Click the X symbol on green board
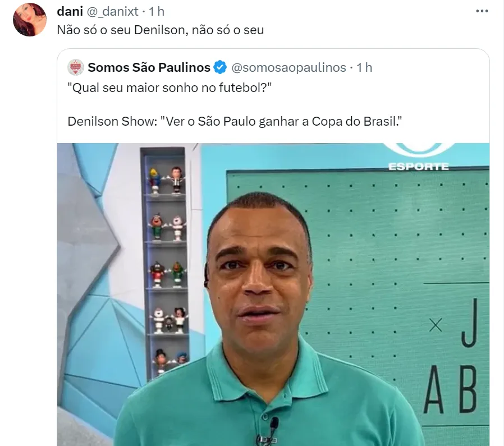Image resolution: width=504 pixels, height=446 pixels. (436, 325)
